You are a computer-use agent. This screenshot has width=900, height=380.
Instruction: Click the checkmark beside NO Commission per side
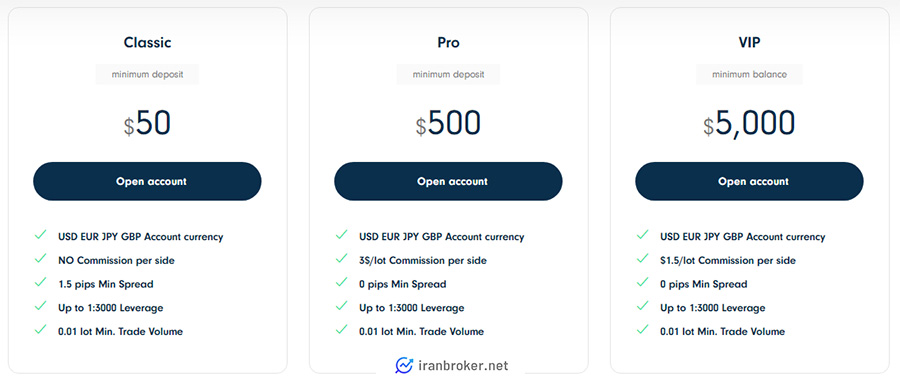pyautogui.click(x=40, y=258)
